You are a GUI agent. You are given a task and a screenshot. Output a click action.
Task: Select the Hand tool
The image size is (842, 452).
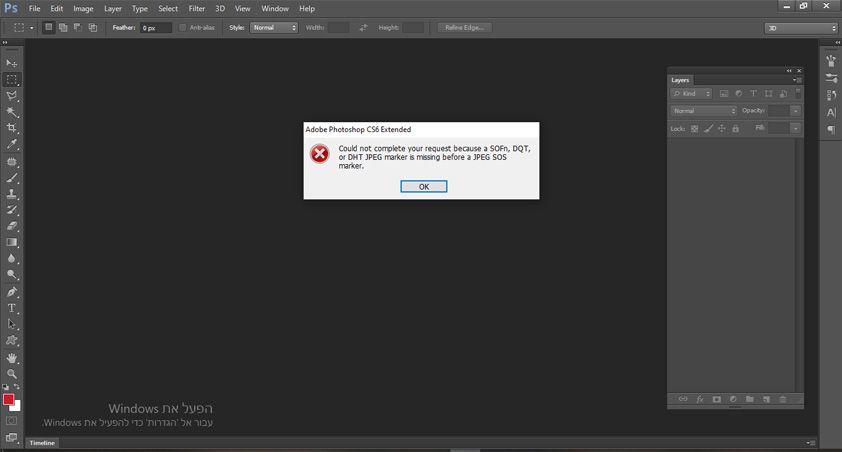click(x=11, y=358)
